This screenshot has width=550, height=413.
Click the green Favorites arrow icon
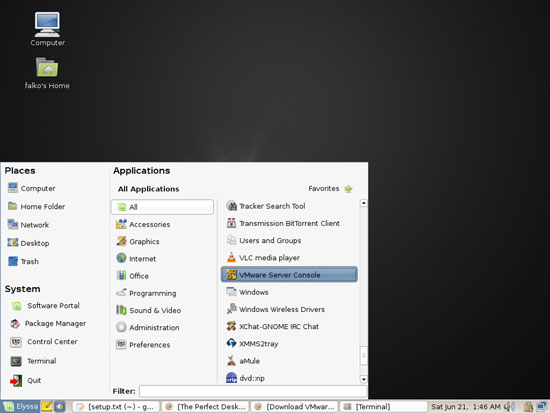click(348, 189)
